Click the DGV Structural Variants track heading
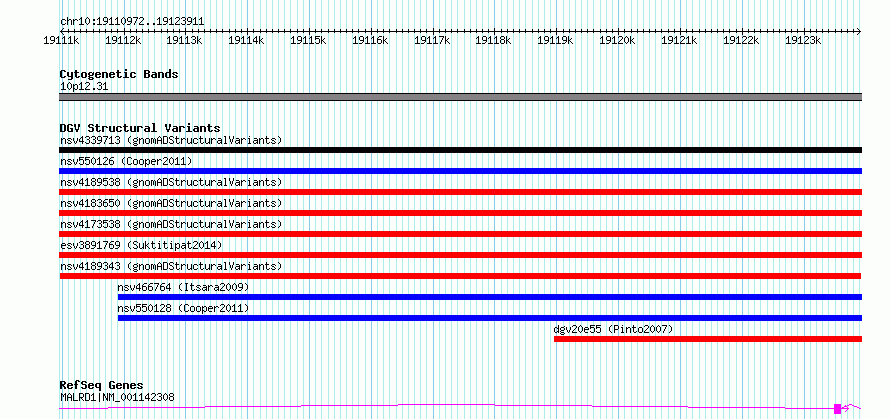The height and width of the screenshot is (419, 890). (x=140, y=128)
